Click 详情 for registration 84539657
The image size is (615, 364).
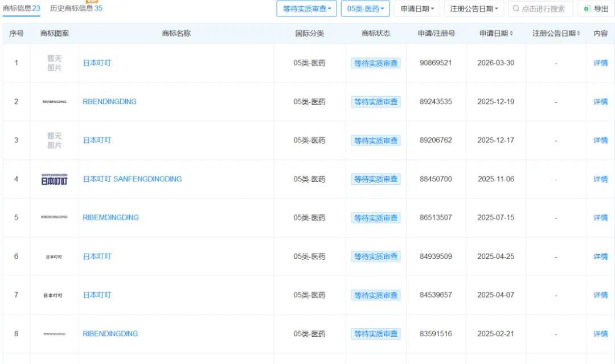pyautogui.click(x=601, y=295)
